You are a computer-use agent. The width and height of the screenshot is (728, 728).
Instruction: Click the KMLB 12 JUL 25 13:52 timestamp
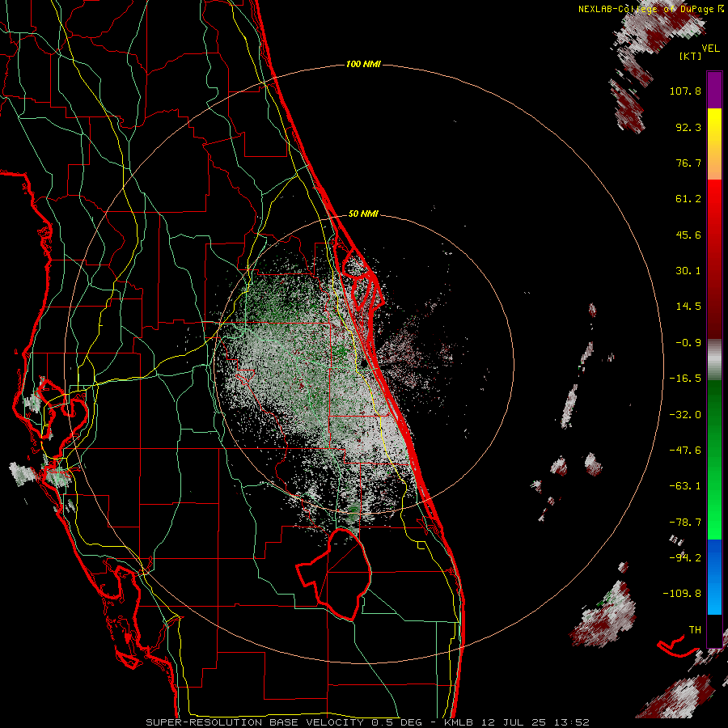pyautogui.click(x=516, y=722)
